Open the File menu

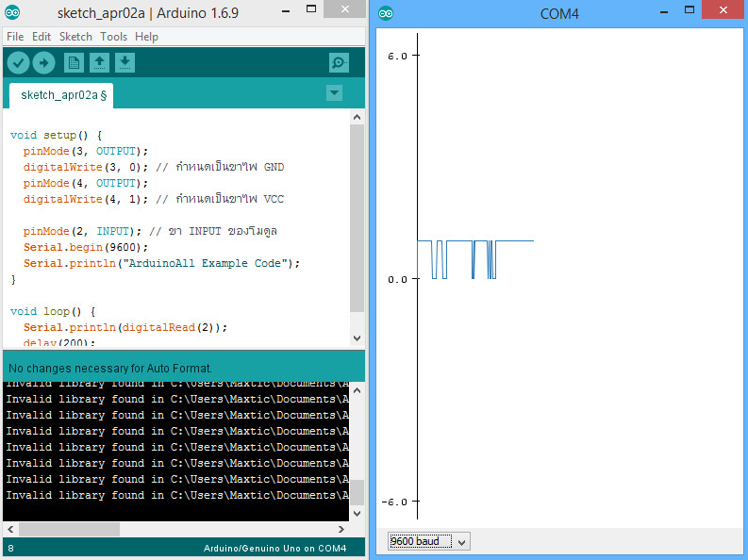15,37
